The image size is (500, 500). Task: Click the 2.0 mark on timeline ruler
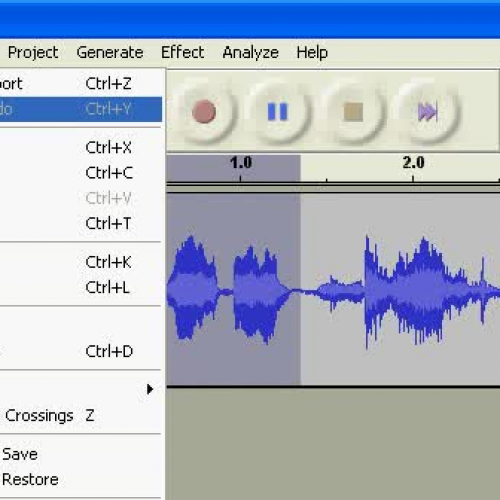(x=413, y=163)
